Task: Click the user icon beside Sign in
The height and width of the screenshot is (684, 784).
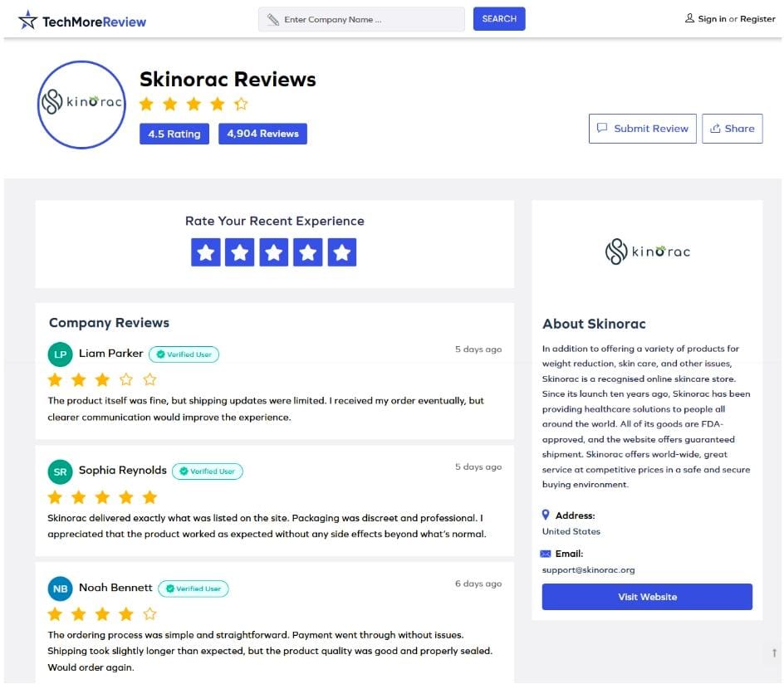Action: (x=689, y=18)
